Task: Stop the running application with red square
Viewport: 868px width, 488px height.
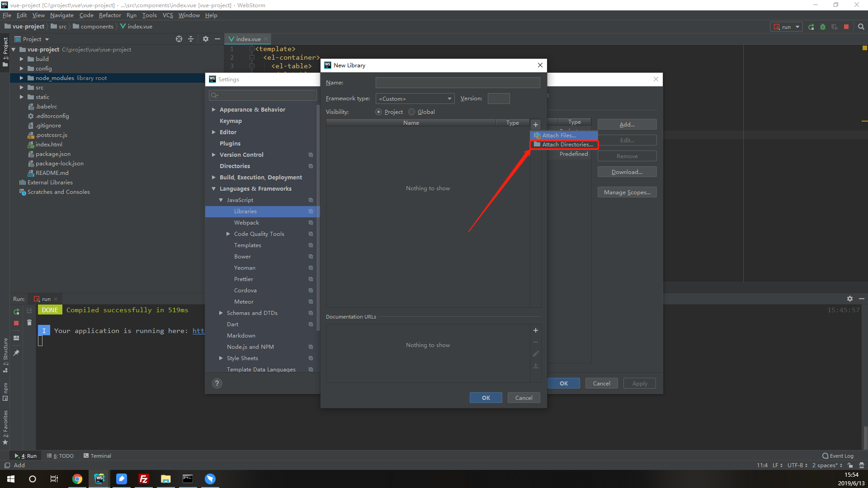Action: tap(846, 27)
